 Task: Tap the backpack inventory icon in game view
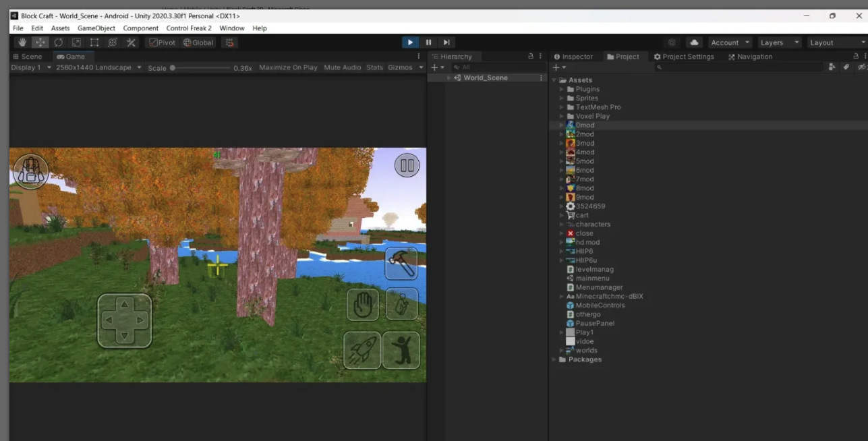click(30, 172)
